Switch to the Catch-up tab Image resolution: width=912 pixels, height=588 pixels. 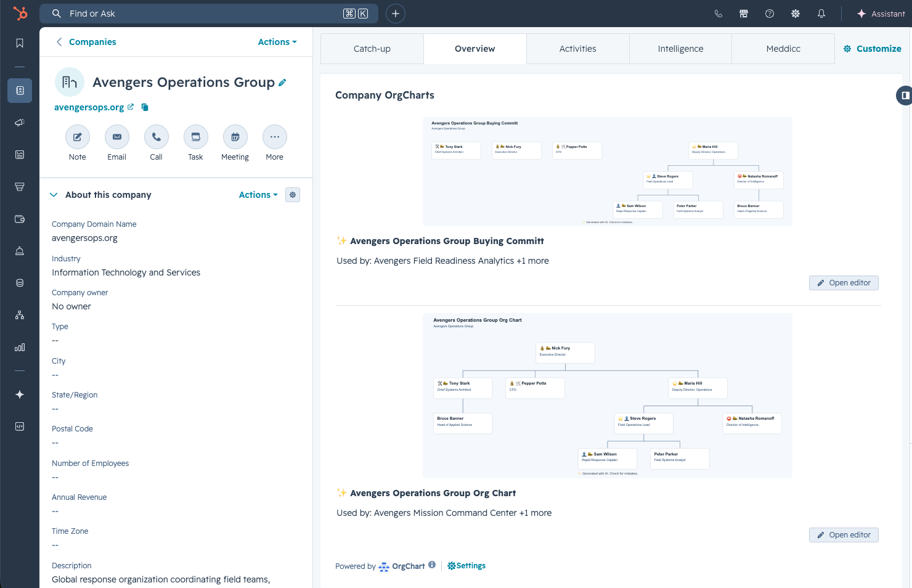[x=372, y=49]
